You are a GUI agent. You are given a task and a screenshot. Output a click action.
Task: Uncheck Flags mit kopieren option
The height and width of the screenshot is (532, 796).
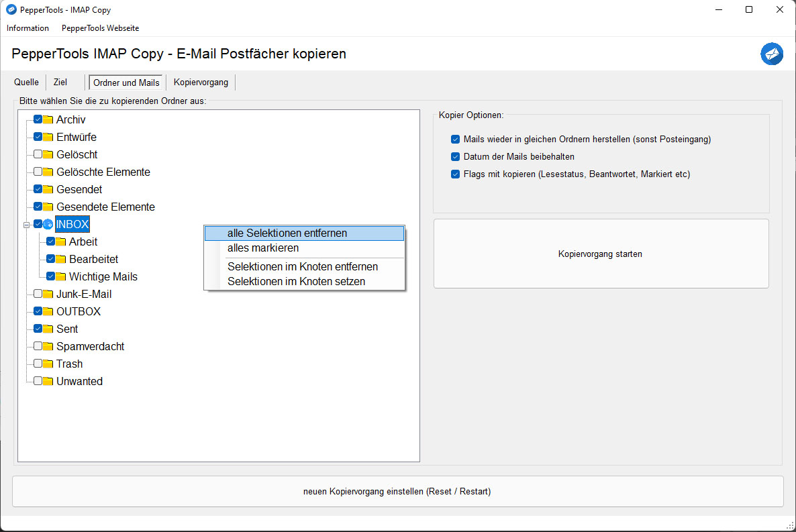[454, 174]
